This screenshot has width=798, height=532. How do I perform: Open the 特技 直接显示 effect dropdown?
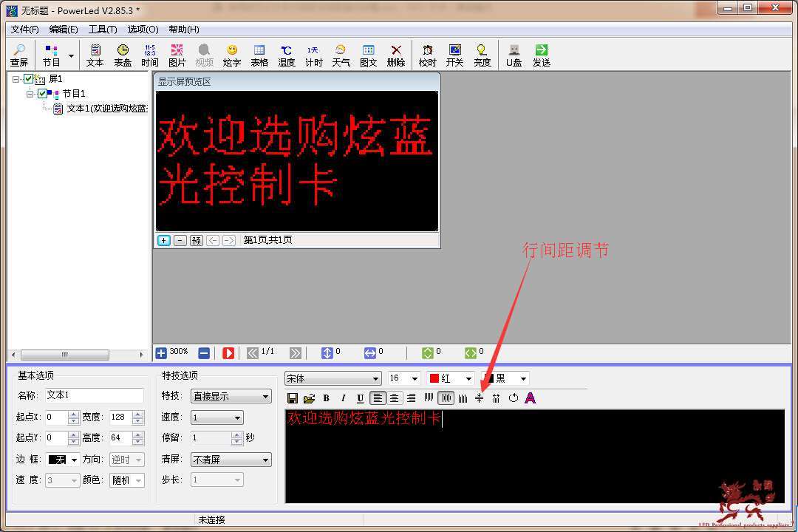coord(231,396)
